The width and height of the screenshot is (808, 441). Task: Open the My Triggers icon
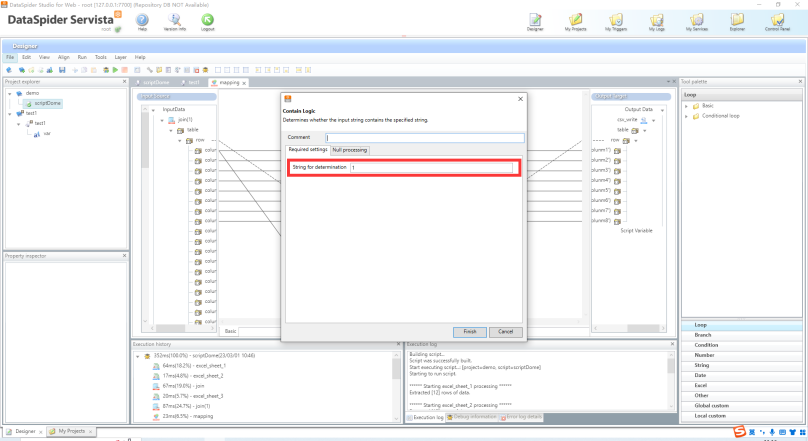click(x=616, y=21)
